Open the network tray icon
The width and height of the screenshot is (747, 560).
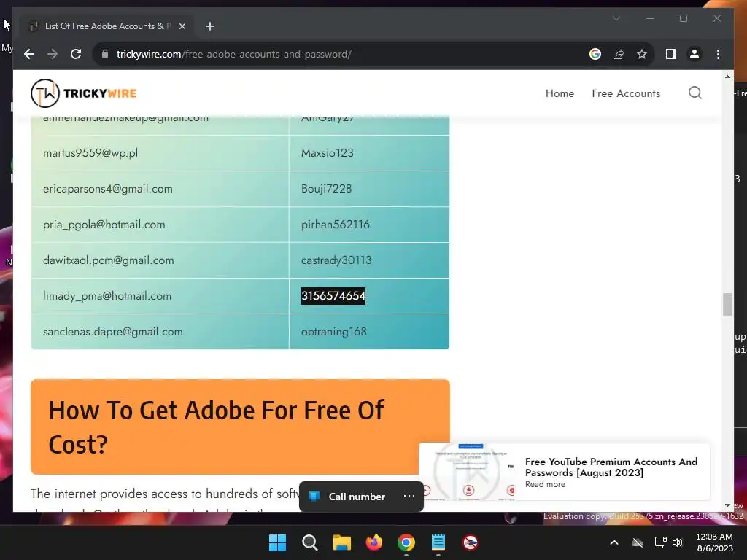point(660,542)
